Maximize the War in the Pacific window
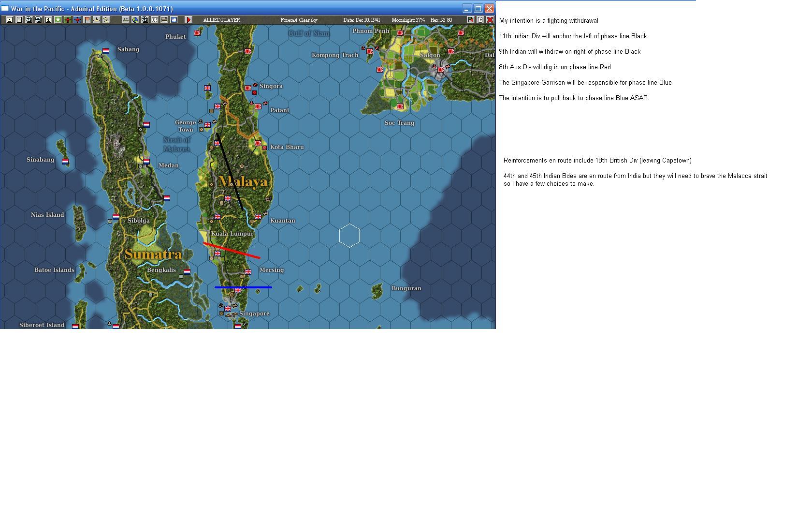Image resolution: width=812 pixels, height=508 pixels. tap(478, 9)
